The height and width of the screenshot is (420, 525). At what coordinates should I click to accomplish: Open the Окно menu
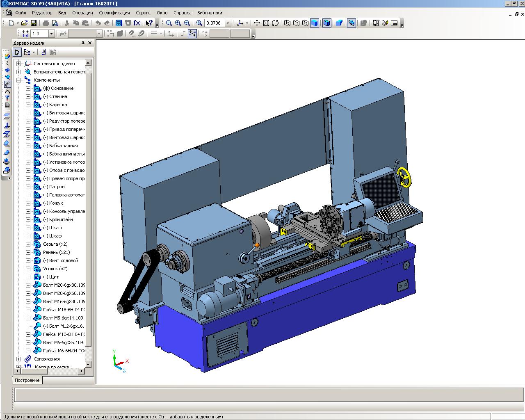[x=162, y=13]
